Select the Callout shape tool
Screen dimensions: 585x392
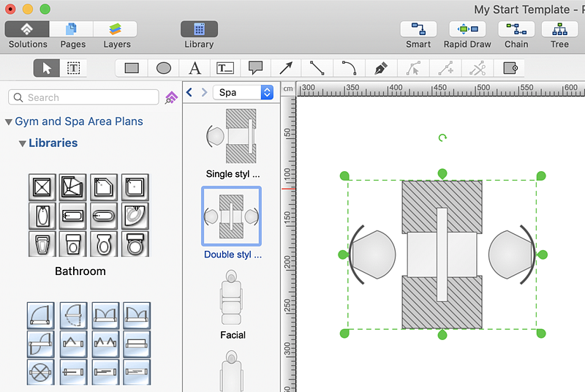coord(255,68)
